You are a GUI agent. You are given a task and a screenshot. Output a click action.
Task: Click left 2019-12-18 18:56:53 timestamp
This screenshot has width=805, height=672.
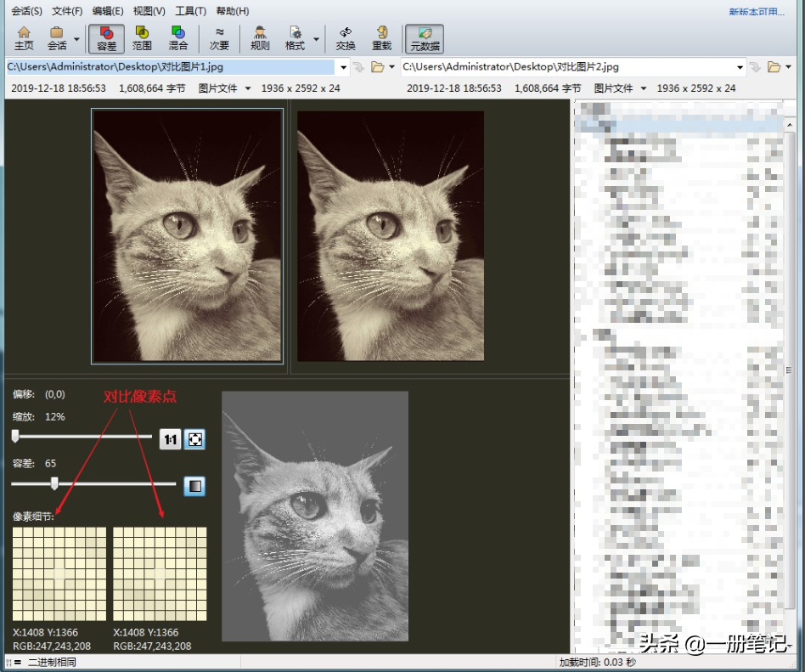(59, 88)
